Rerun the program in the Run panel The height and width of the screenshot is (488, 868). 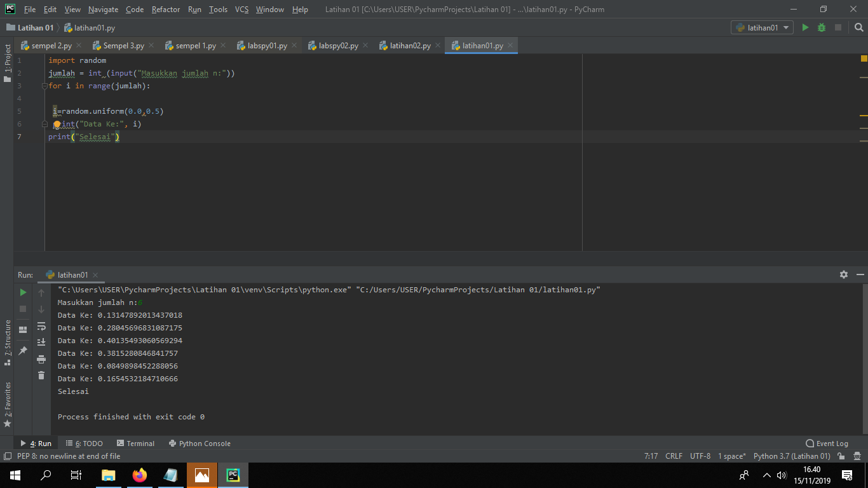click(x=23, y=292)
